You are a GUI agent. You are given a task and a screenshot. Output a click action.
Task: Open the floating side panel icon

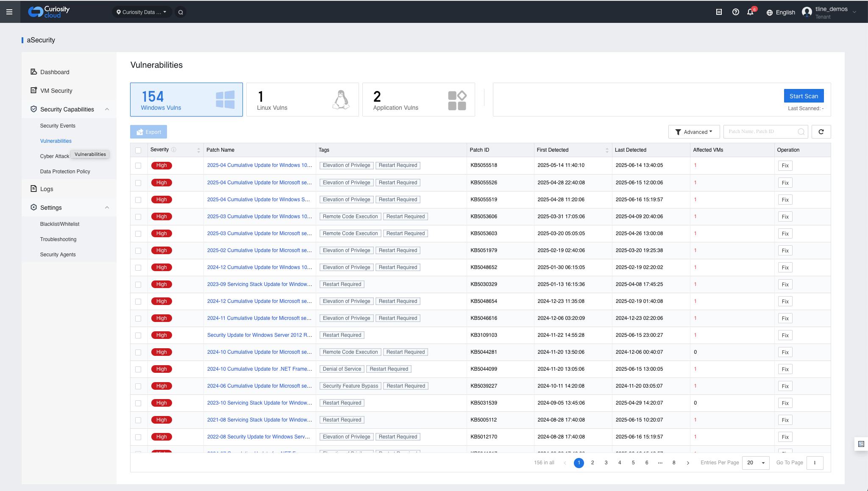[861, 444]
